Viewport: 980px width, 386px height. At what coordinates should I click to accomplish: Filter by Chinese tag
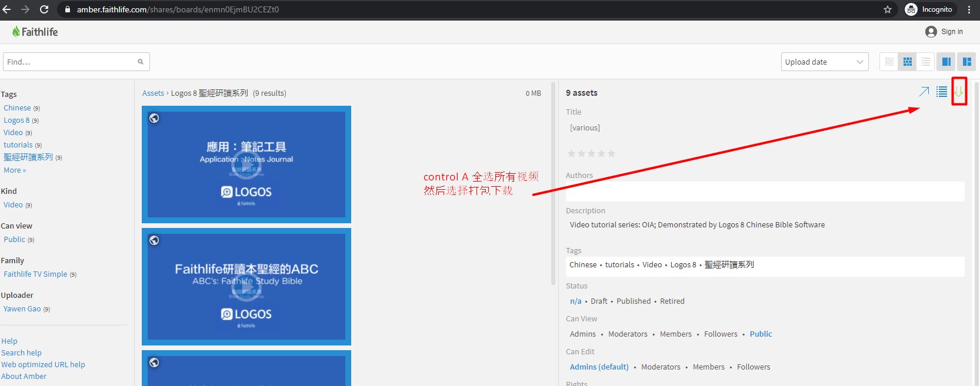pos(17,108)
